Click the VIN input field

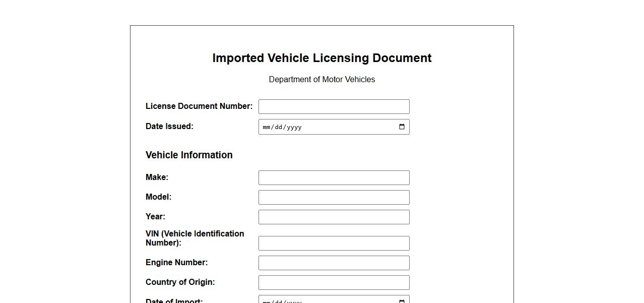pos(334,244)
